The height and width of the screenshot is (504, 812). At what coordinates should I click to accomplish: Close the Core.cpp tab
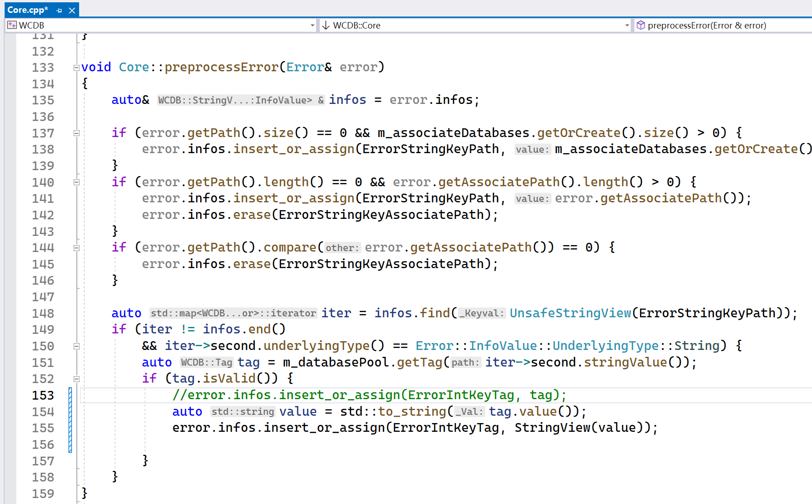click(72, 10)
